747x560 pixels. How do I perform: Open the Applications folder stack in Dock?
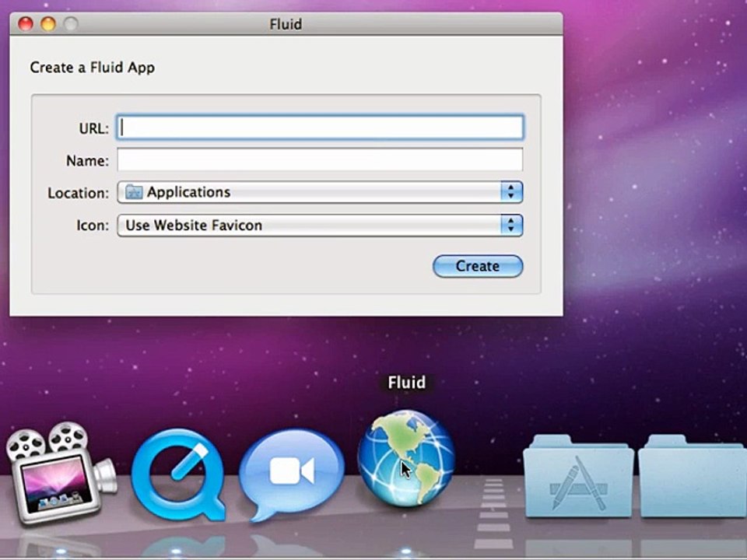click(x=578, y=476)
